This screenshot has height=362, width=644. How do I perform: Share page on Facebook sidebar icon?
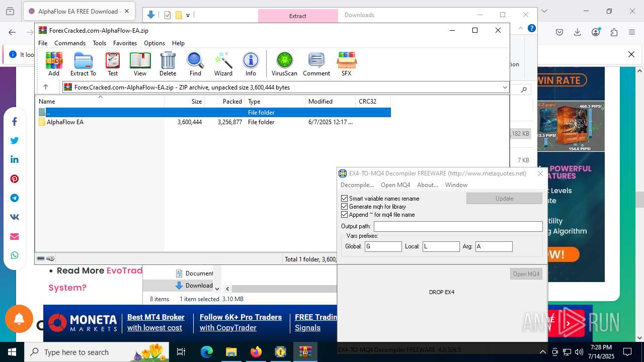point(15,122)
